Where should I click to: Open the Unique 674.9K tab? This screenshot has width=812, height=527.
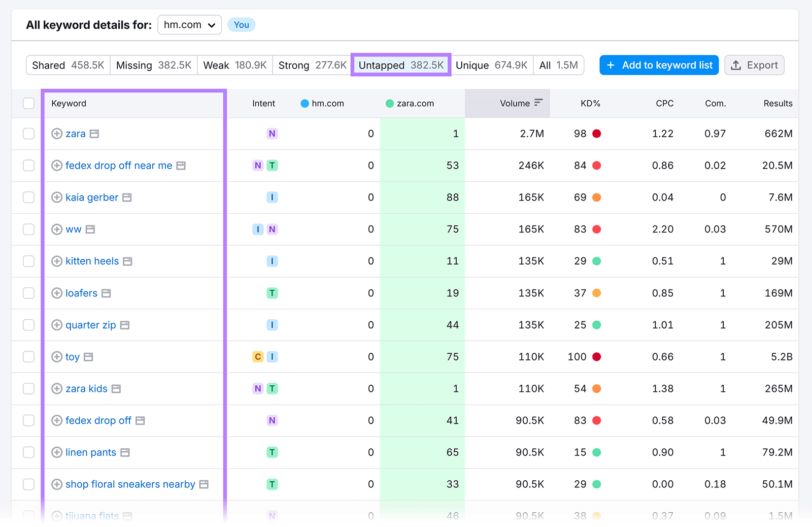[x=491, y=65]
